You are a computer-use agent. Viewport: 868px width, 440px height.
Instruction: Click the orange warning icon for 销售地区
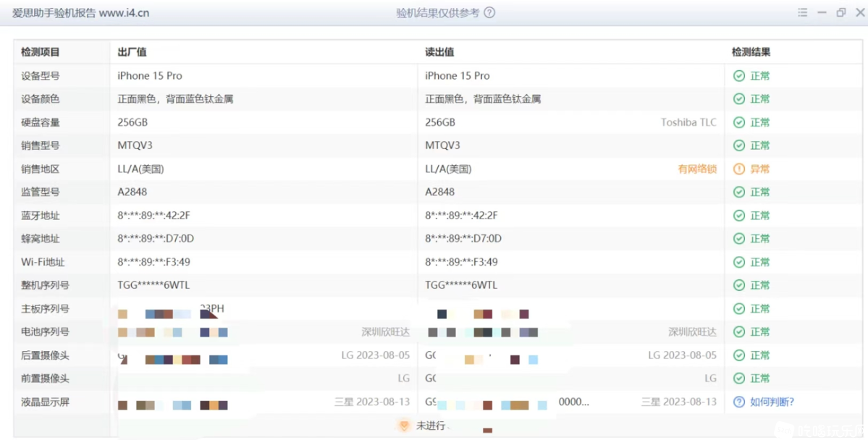739,169
